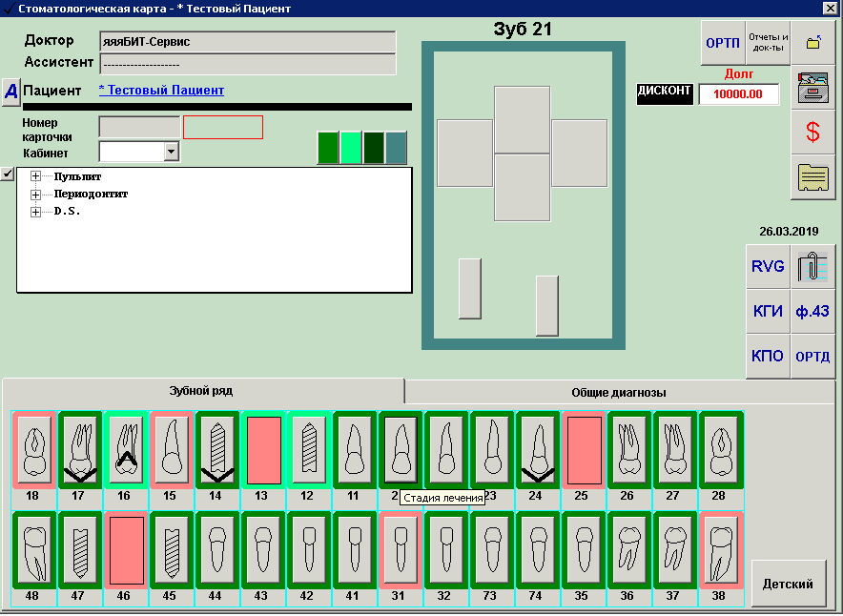Viewport: 843px width, 616px height.
Task: Switch to the Зубной ряд tab
Action: (201, 391)
